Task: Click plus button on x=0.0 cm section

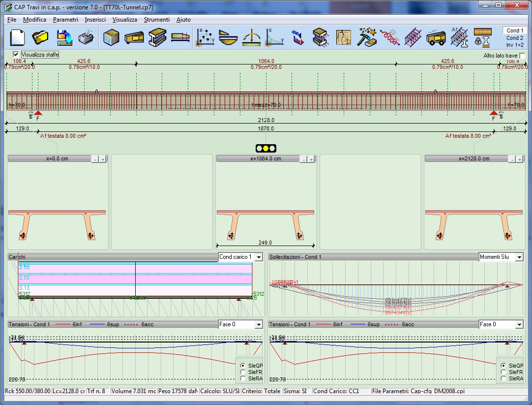Action: (103, 159)
